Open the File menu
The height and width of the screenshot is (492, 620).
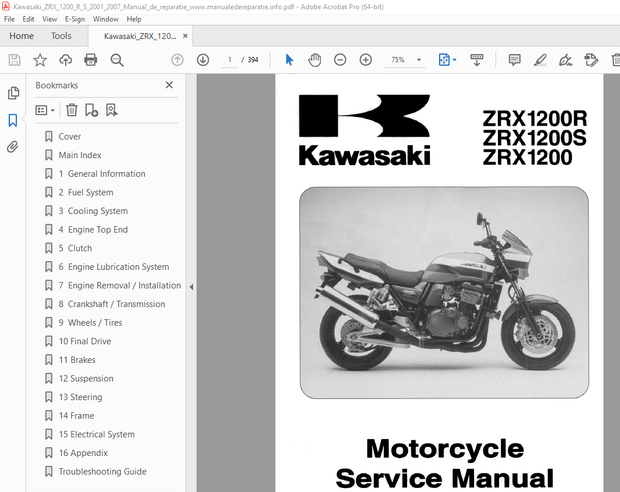[x=9, y=19]
